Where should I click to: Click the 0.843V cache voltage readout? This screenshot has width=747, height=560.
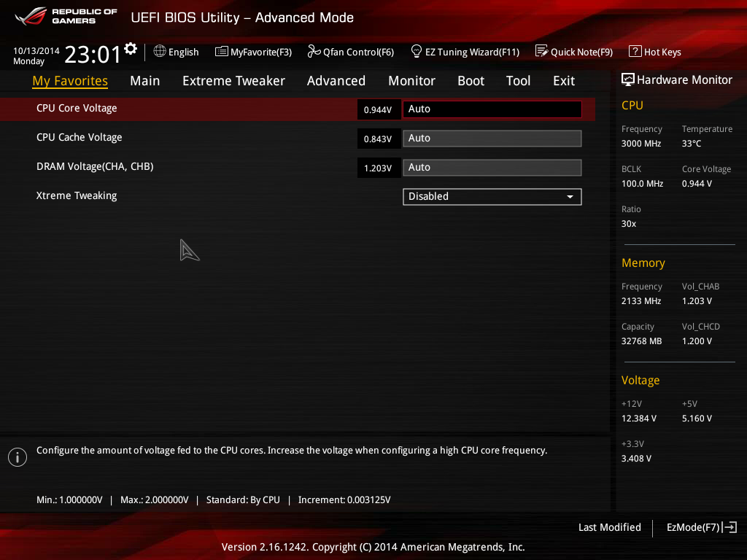[379, 138]
